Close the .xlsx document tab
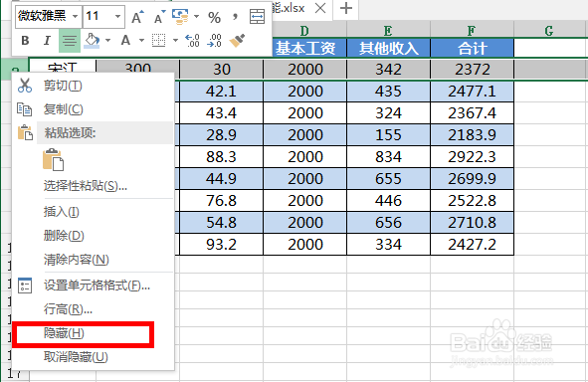Image resolution: width=588 pixels, height=382 pixels. [320, 8]
